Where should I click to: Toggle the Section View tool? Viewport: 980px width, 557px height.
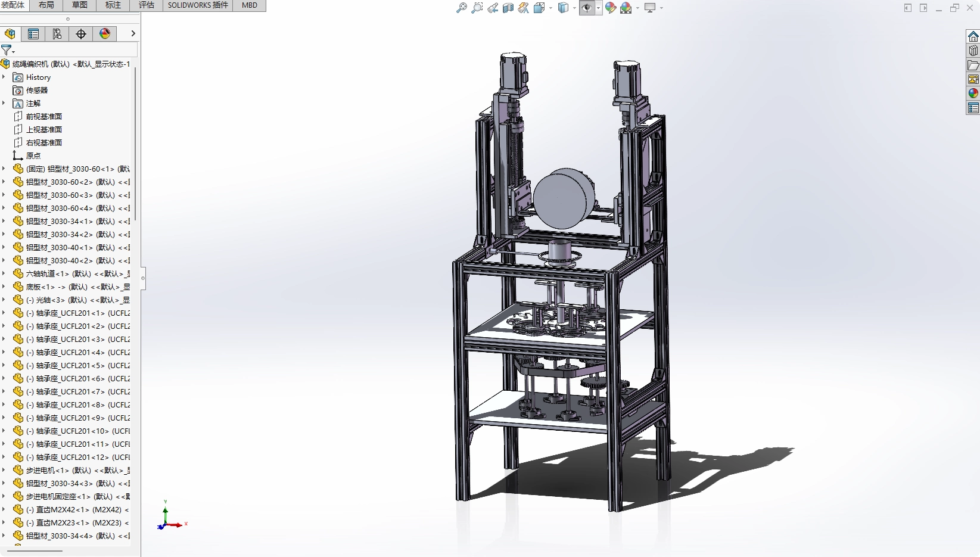[x=508, y=8]
